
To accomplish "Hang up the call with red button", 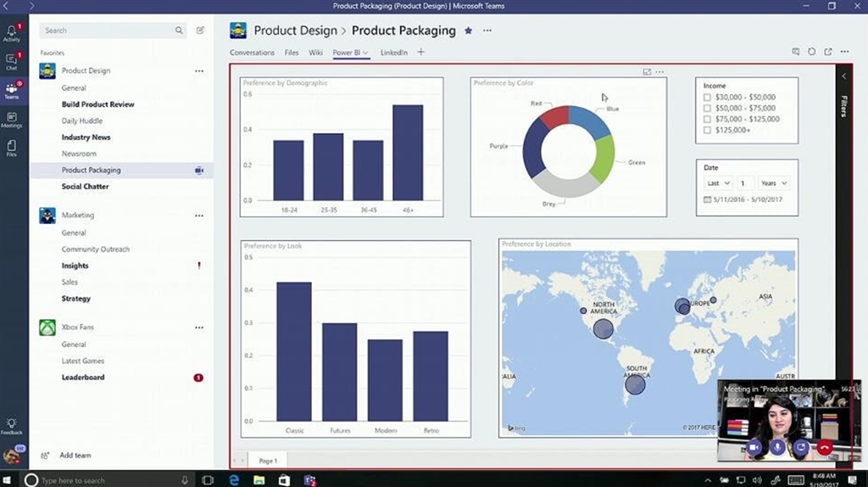I will 823,446.
